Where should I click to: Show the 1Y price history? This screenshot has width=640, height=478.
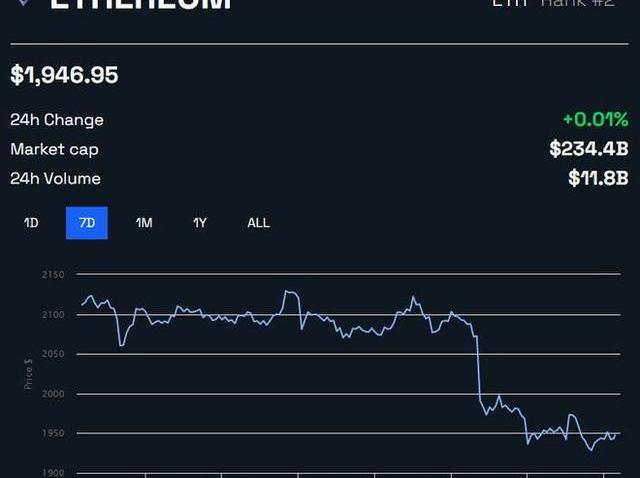pyautogui.click(x=200, y=223)
